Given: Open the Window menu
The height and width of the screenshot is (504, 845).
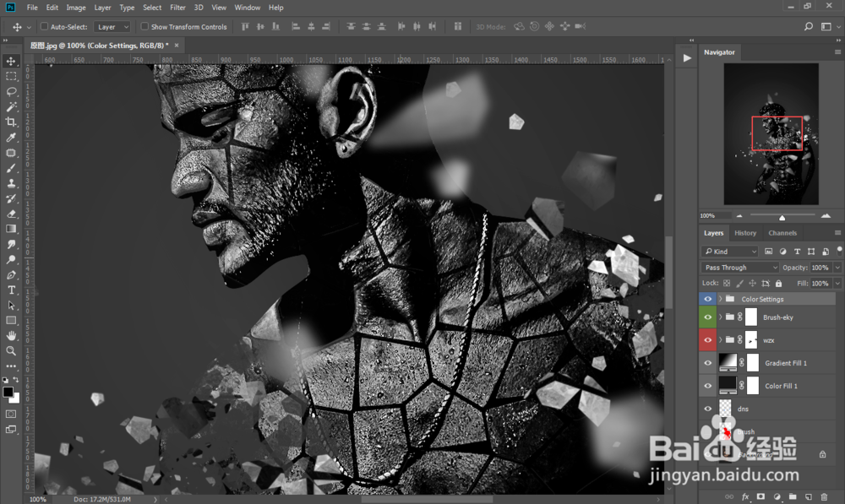Looking at the screenshot, I should [x=248, y=8].
